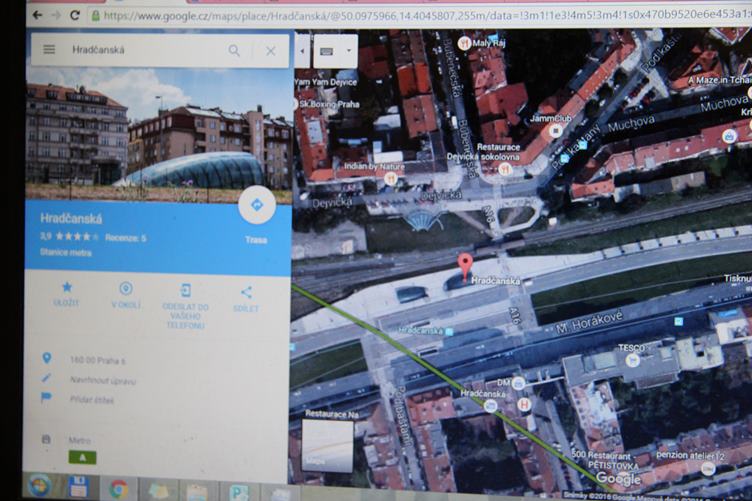Click the browser address bar URL
Image resolution: width=752 pixels, height=501 pixels.
(422, 15)
